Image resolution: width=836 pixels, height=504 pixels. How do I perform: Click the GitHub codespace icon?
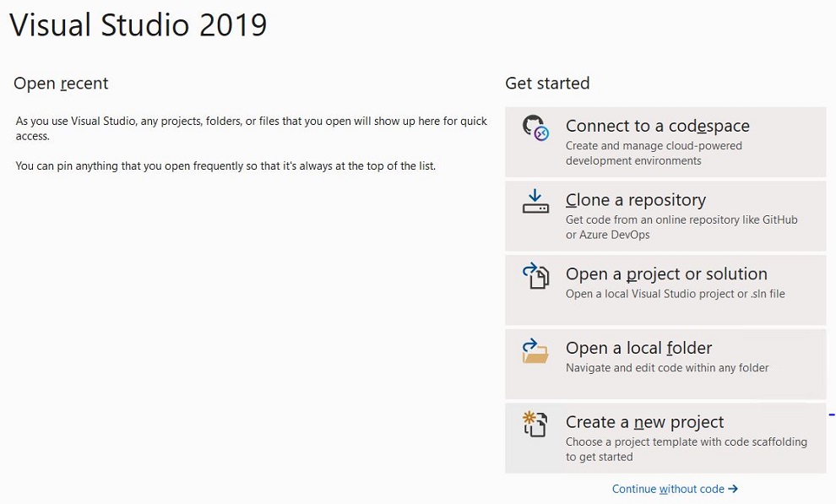pos(535,127)
